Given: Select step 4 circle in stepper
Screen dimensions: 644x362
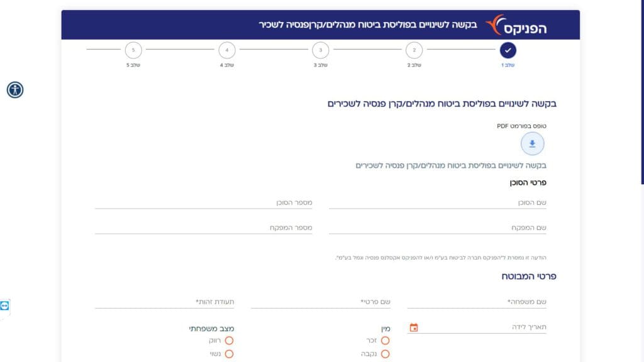Looking at the screenshot, I should 227,50.
